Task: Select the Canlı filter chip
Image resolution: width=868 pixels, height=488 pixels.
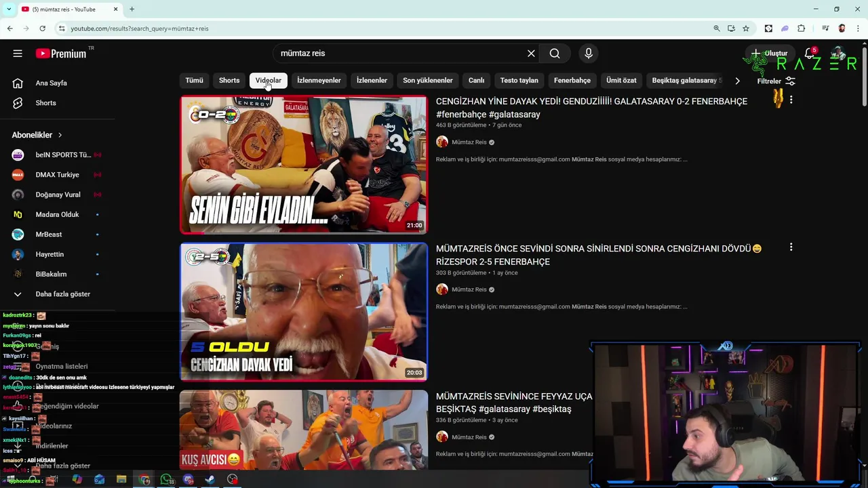Action: click(x=476, y=81)
